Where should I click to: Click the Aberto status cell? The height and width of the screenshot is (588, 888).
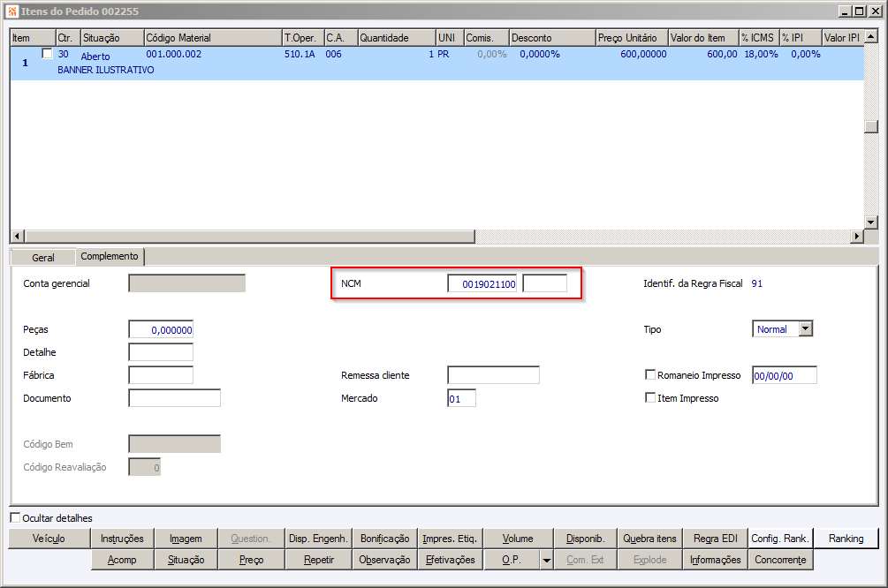point(95,57)
